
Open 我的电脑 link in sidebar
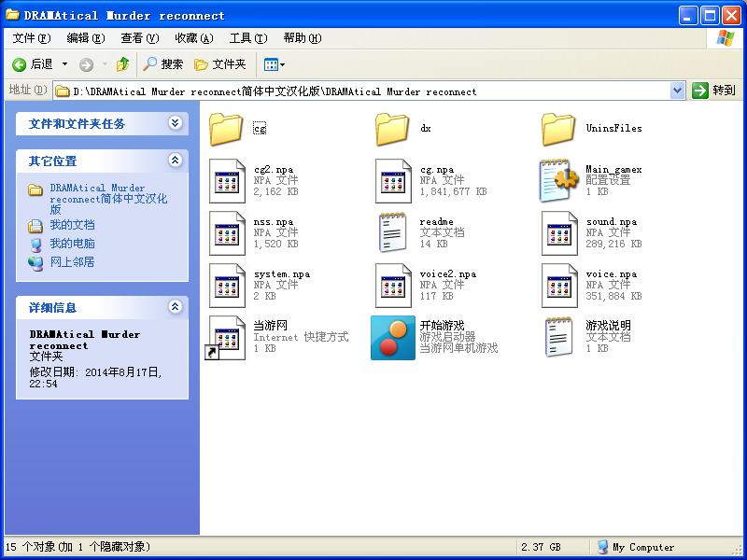pos(73,244)
